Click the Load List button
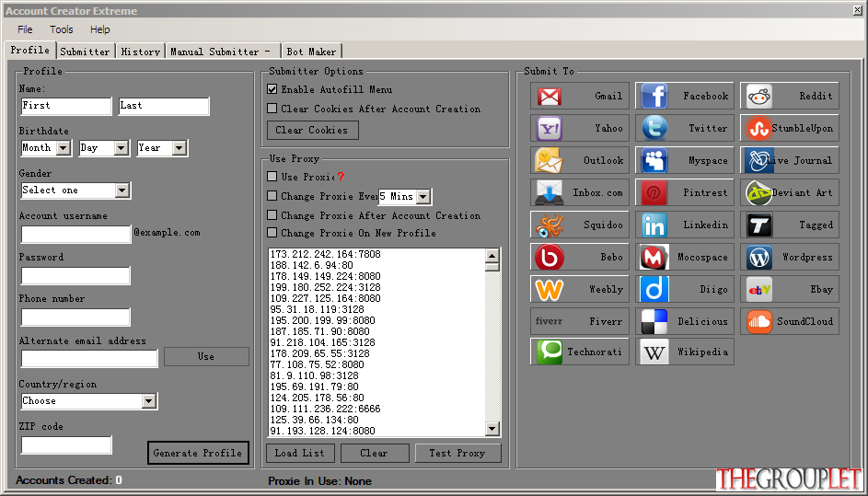 click(x=300, y=453)
